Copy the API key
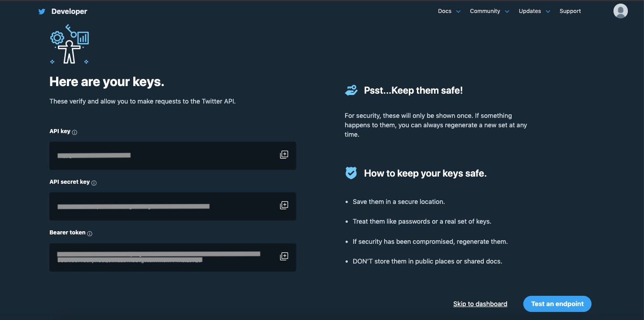 point(284,155)
